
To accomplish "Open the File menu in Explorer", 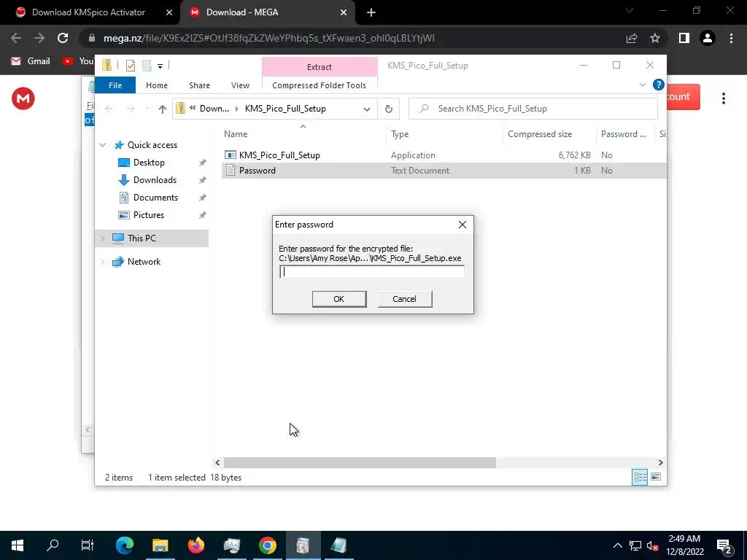I will coord(115,85).
